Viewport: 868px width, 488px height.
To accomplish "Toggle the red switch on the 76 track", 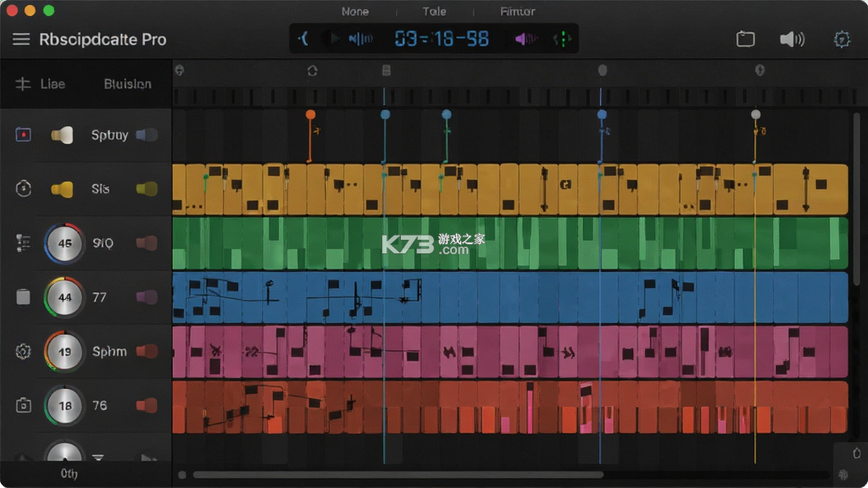I will click(147, 406).
